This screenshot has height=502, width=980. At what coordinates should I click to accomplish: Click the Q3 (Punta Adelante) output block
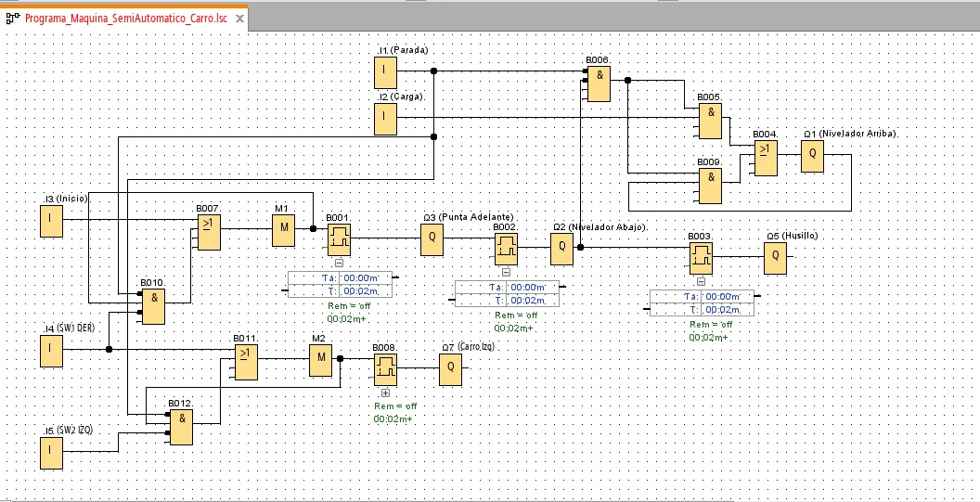(x=432, y=239)
